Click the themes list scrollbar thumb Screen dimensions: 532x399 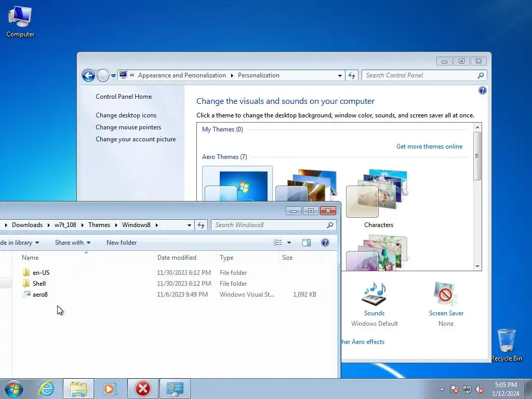click(x=477, y=156)
